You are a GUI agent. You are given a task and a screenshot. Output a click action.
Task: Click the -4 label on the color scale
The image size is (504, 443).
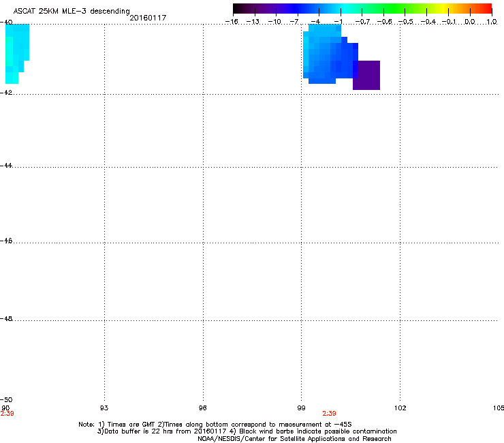tap(315, 22)
